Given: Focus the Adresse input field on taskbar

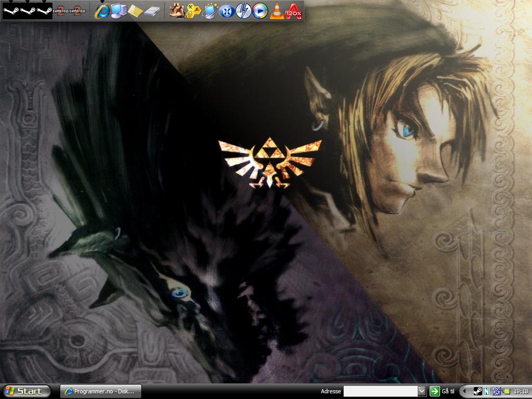Looking at the screenshot, I should pyautogui.click(x=381, y=391).
